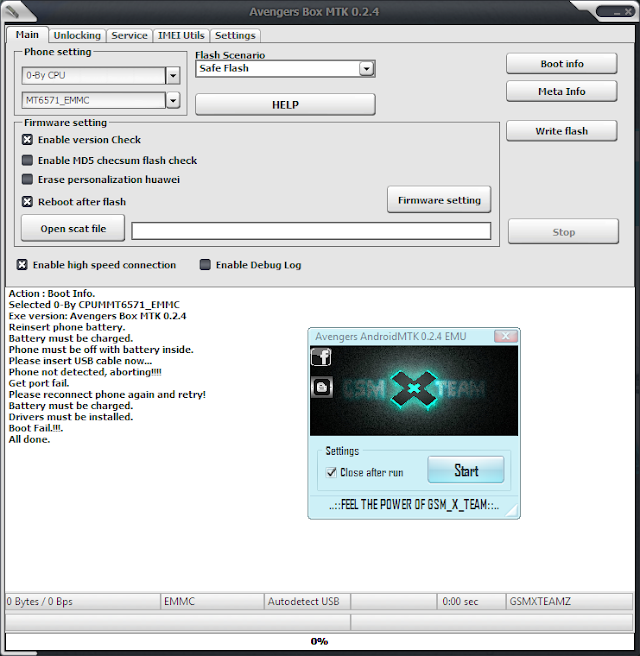Open the Unlocking tab
The width and height of the screenshot is (640, 656).
coord(77,36)
